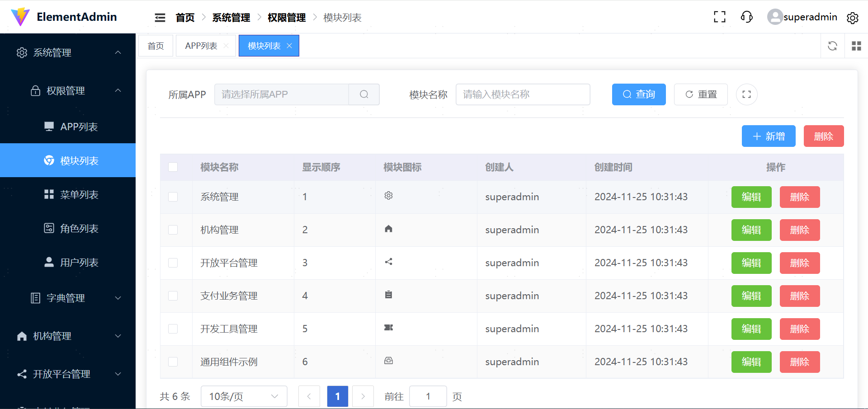Toggle the sidebar with the hamburger menu icon

[x=160, y=18]
